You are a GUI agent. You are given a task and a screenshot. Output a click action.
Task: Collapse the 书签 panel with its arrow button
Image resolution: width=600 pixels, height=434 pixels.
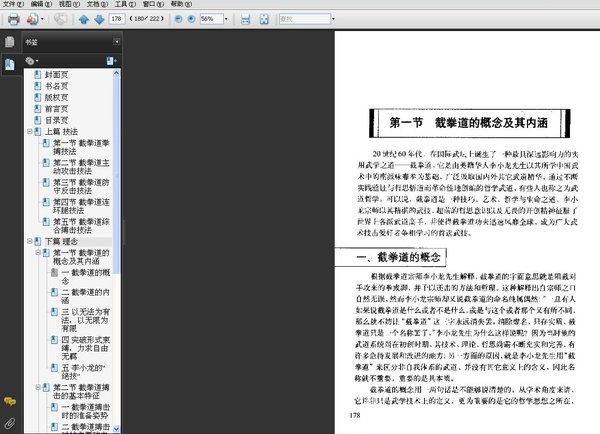point(117,42)
